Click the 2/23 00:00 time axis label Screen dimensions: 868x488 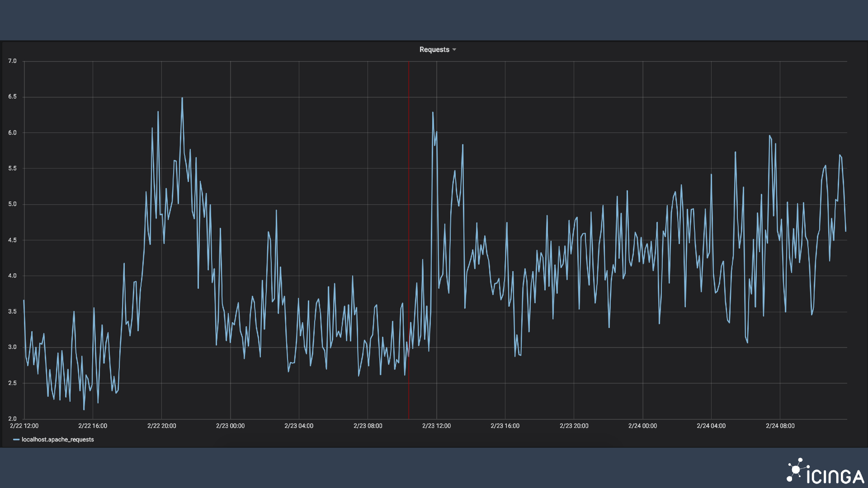230,426
